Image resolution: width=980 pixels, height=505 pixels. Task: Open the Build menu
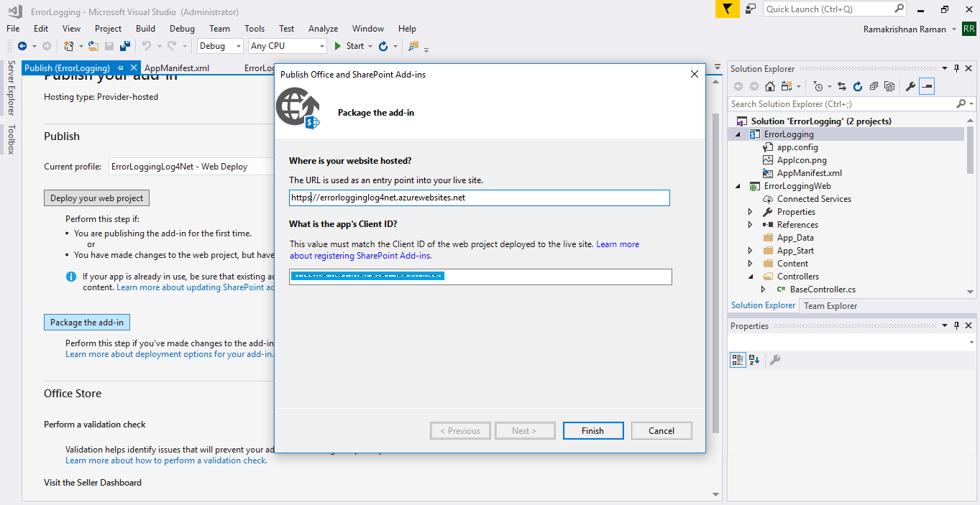coord(145,29)
